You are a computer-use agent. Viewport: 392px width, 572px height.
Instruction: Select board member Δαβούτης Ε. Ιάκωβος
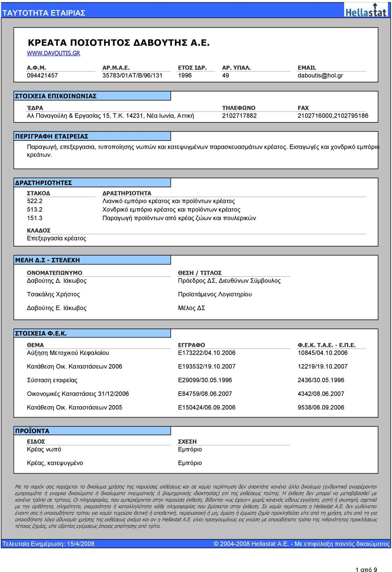pos(57,308)
